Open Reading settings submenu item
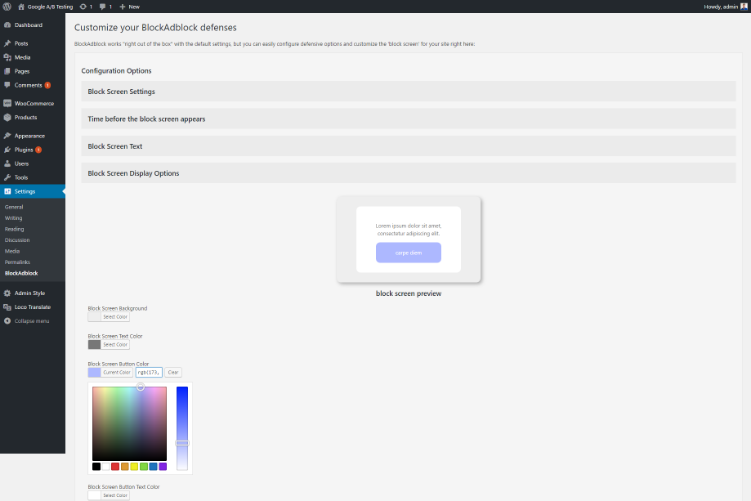Viewport: 751px width, 501px height. (14, 229)
